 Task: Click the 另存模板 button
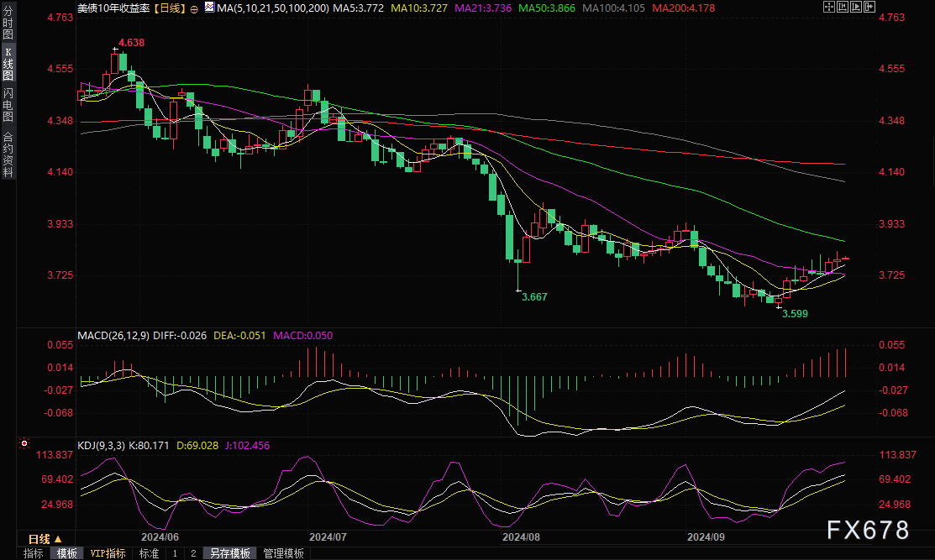click(230, 553)
